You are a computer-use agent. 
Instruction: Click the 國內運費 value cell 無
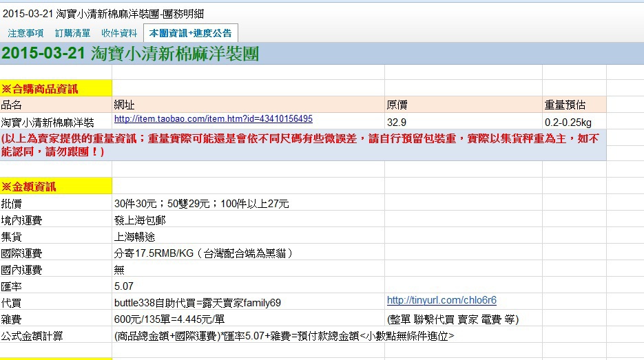[x=248, y=269]
